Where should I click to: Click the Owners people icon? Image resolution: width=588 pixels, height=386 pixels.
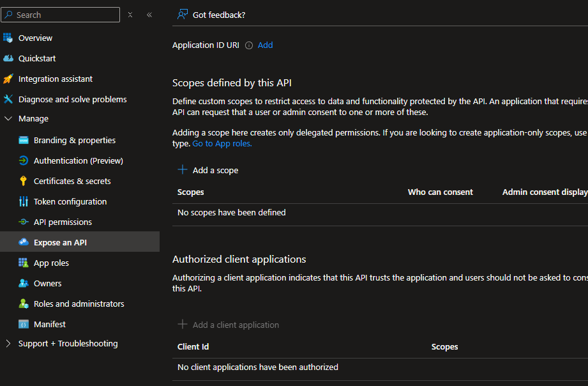(x=23, y=283)
